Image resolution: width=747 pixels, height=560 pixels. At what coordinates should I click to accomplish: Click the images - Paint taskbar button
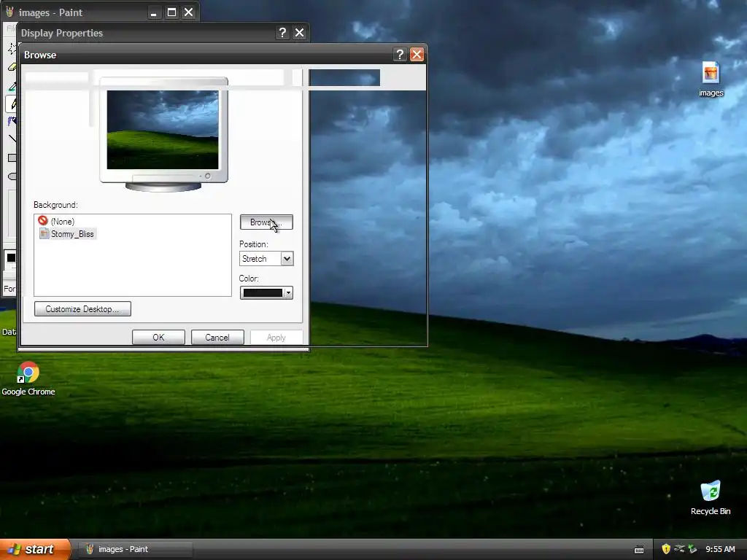[135, 549]
